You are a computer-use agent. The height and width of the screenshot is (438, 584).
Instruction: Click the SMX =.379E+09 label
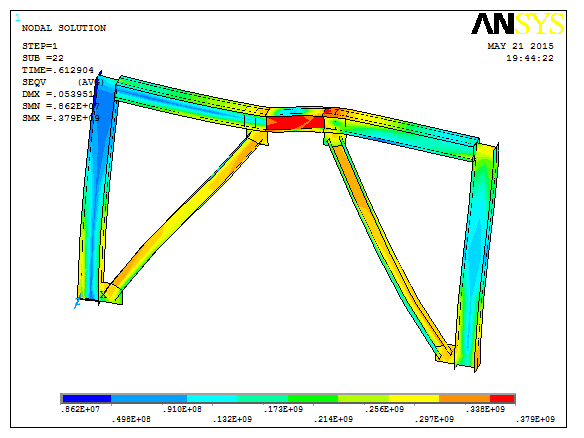(x=61, y=118)
